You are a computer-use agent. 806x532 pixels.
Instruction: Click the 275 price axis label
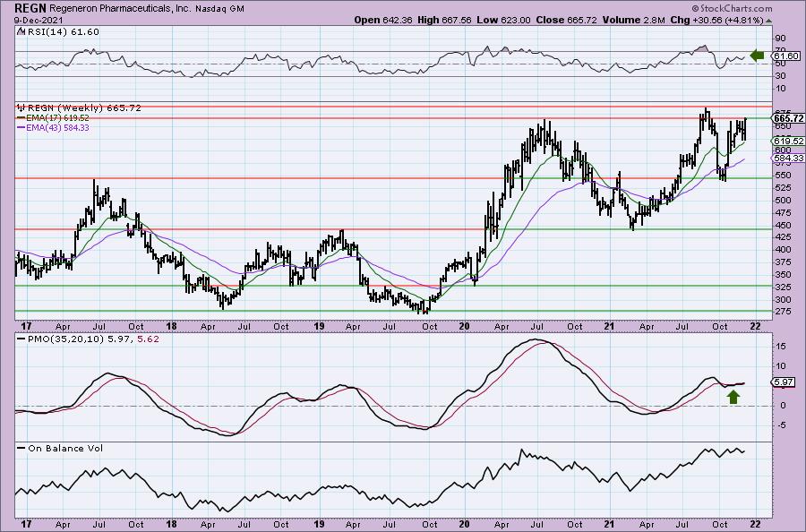click(x=782, y=312)
